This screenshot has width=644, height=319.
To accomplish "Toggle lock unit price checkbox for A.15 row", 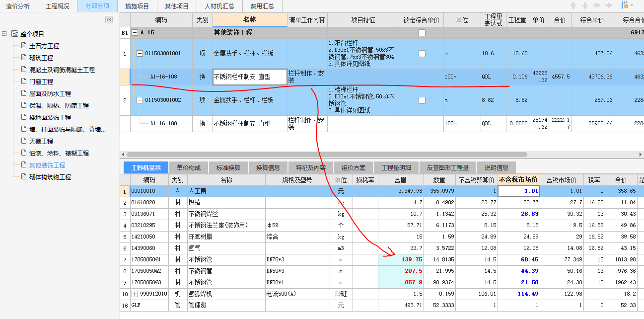I will point(422,33).
